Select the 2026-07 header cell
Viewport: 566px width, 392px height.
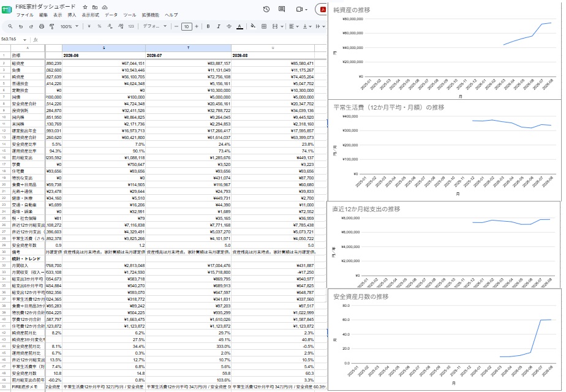189,56
